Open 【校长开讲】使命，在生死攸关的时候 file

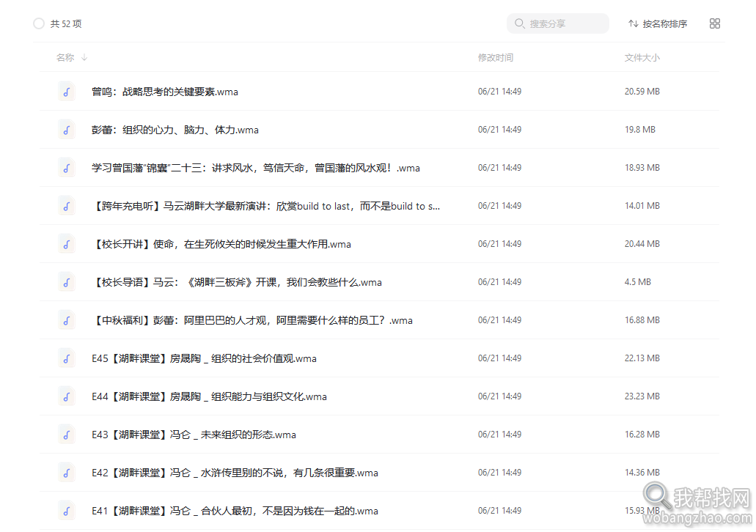221,244
